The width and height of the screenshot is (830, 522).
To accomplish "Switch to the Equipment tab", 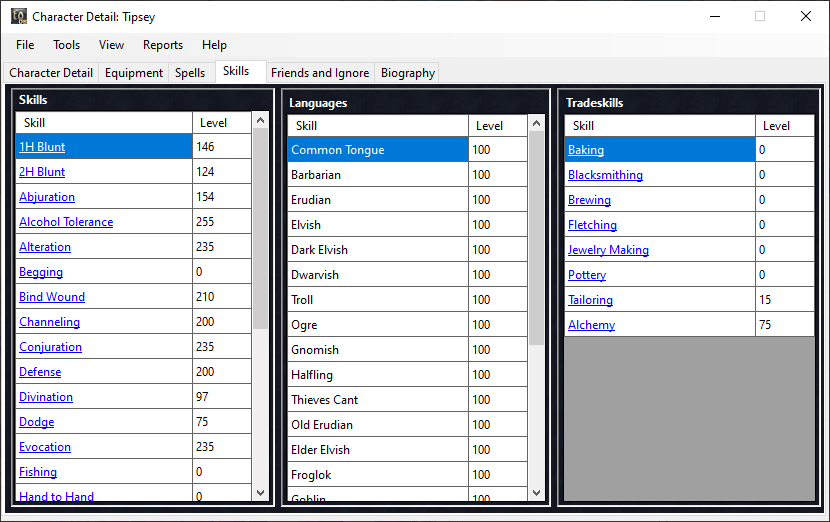I will (134, 73).
